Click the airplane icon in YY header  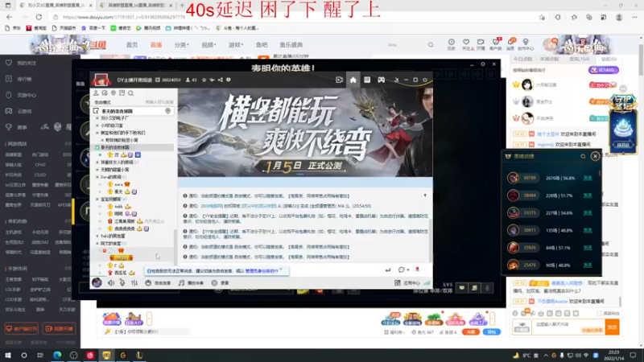coord(212,80)
